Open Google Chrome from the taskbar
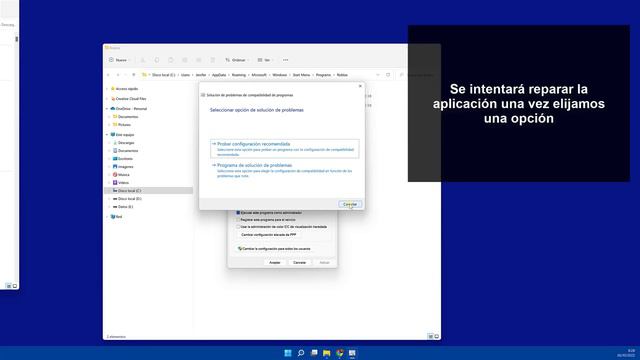640x360 pixels. 340,353
